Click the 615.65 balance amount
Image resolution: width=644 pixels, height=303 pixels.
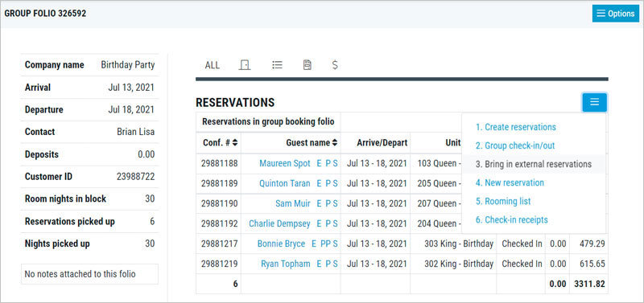coord(592,264)
